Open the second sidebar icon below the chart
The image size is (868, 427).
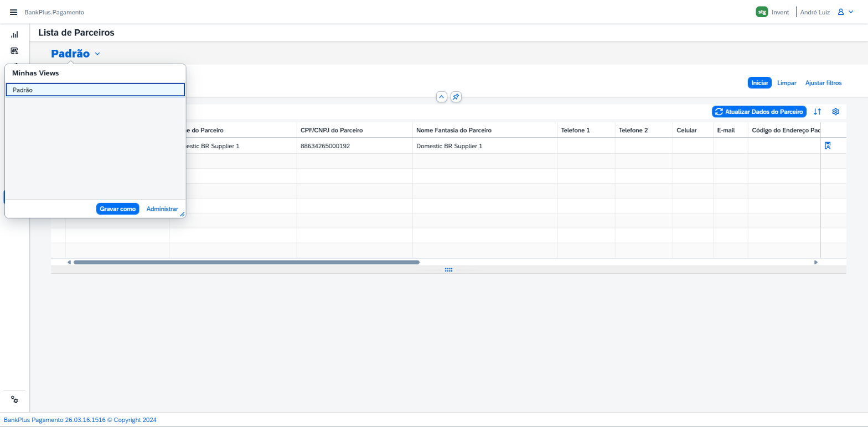14,51
